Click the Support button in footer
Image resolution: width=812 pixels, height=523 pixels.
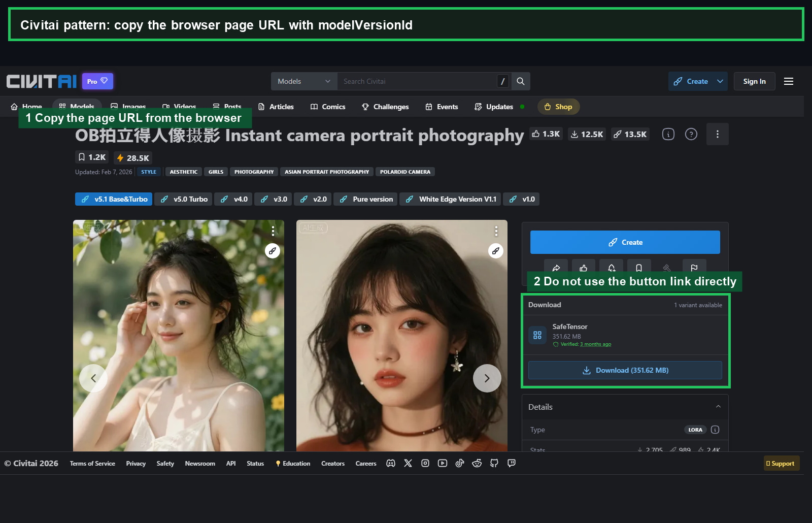tap(782, 463)
